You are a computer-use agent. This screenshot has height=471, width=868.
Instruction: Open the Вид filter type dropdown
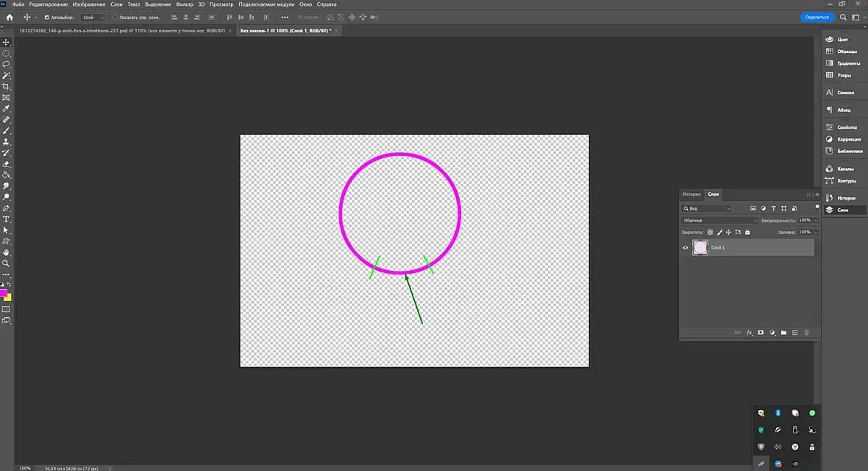coord(707,208)
